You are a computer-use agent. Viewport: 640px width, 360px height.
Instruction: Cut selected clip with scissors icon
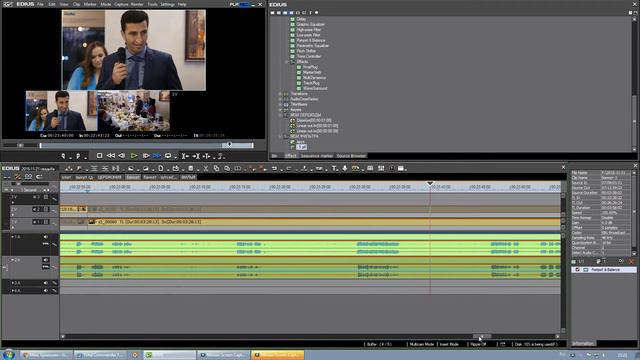tap(206, 168)
